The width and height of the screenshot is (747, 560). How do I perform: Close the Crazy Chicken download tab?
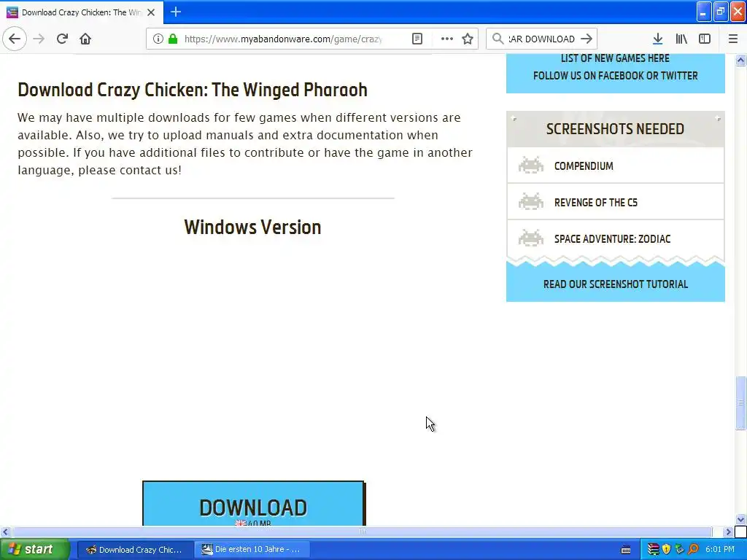click(151, 12)
